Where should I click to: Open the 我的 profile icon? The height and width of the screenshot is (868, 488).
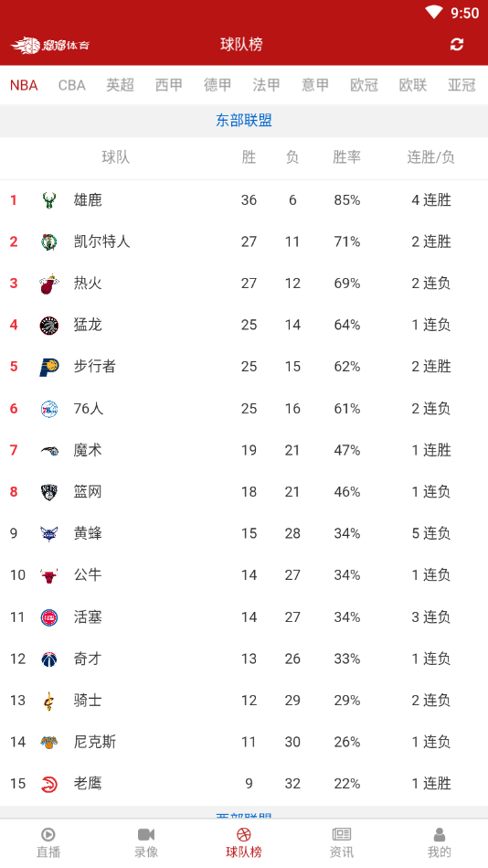point(440,834)
